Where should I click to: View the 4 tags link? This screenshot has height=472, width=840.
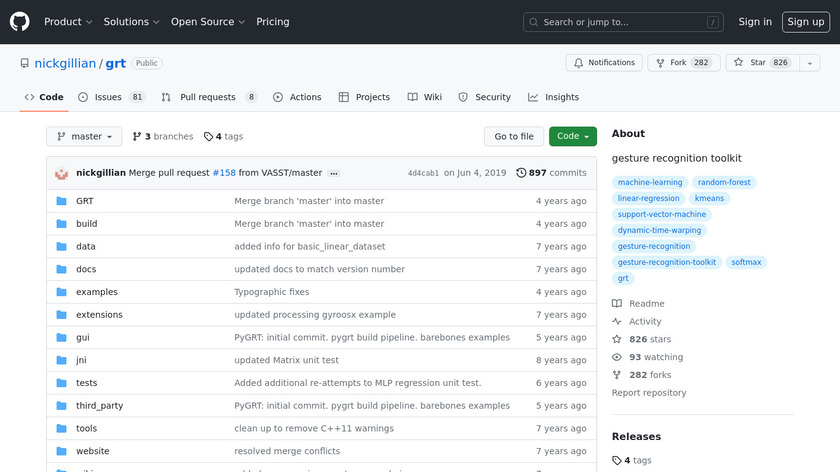(223, 137)
